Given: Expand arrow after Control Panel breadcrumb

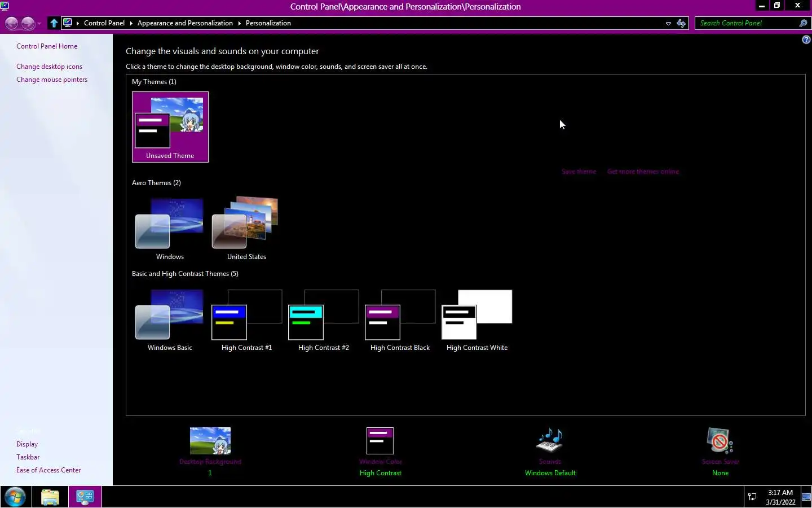Looking at the screenshot, I should [x=131, y=23].
